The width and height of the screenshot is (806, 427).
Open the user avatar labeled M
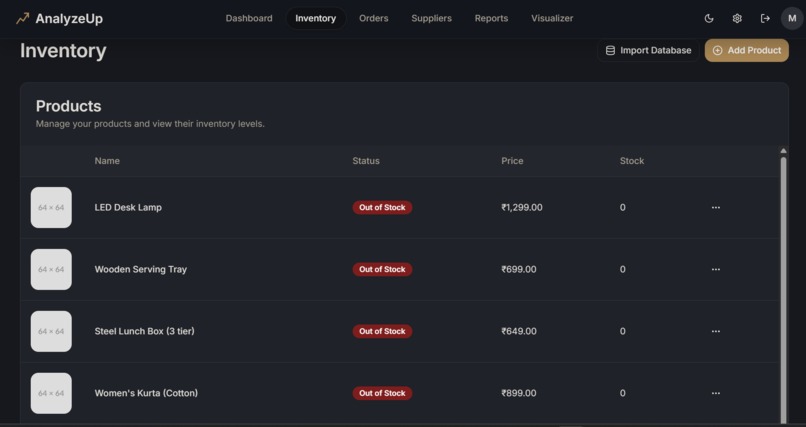click(x=792, y=18)
